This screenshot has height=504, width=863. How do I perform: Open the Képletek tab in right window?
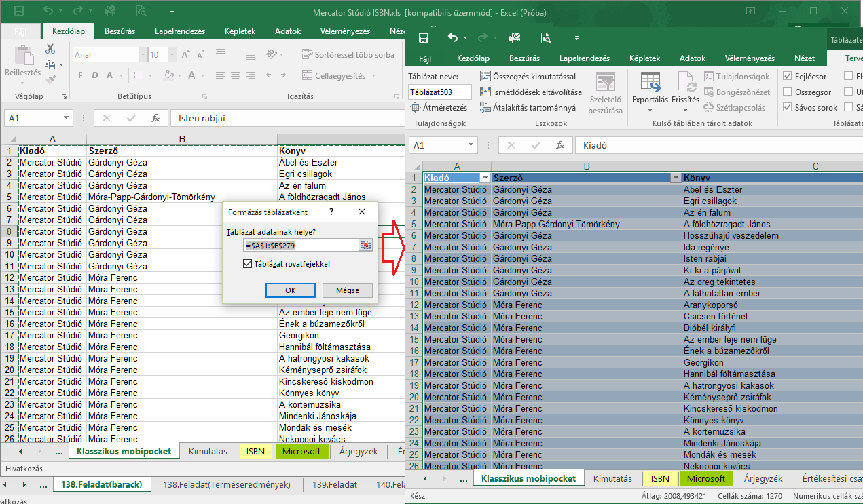pos(644,58)
